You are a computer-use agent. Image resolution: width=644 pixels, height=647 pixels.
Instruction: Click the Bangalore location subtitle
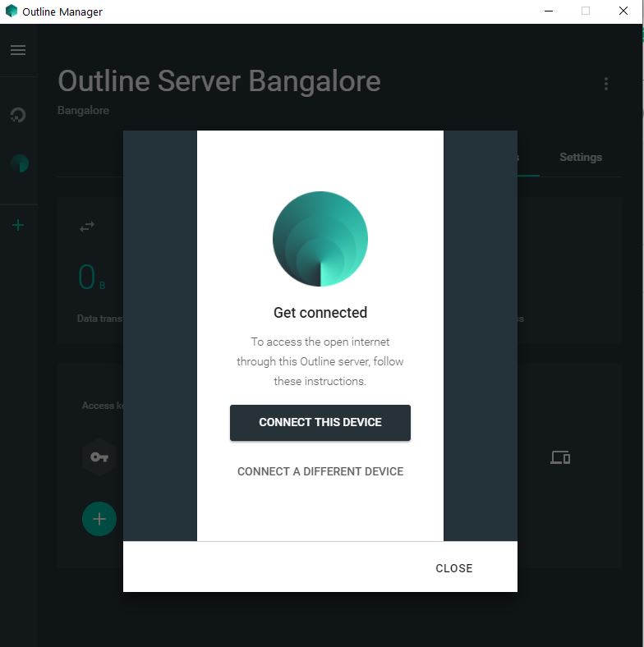84,111
